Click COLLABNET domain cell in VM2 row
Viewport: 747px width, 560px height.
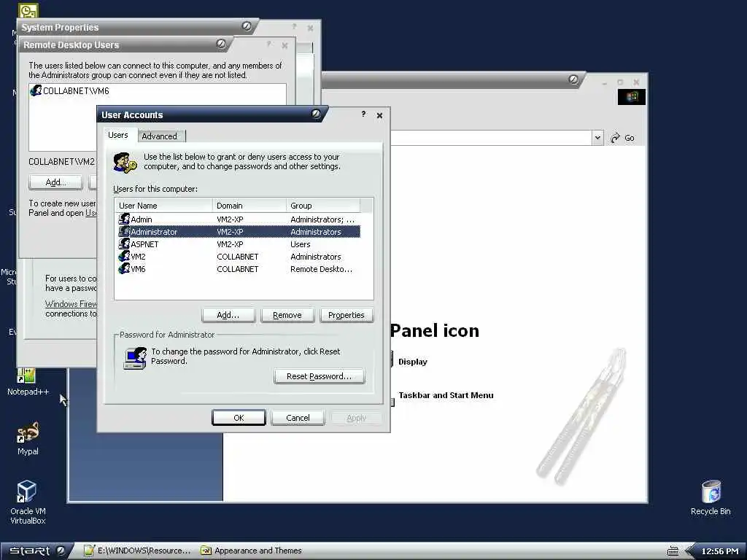tap(238, 257)
